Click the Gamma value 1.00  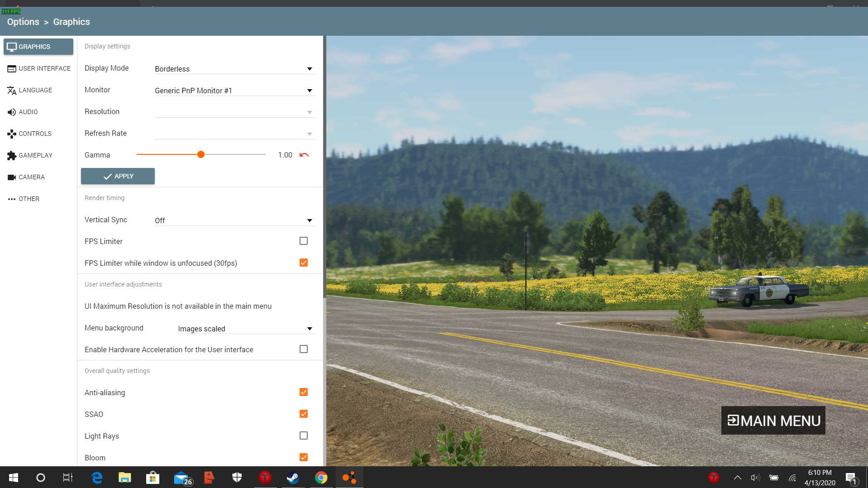[285, 155]
